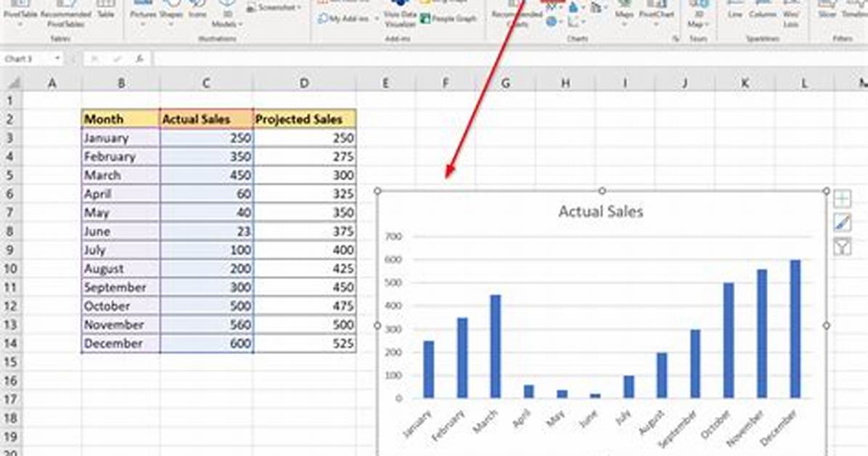This screenshot has height=456, width=868.
Task: Click the Chart Elements plus button
Action: coord(842,199)
